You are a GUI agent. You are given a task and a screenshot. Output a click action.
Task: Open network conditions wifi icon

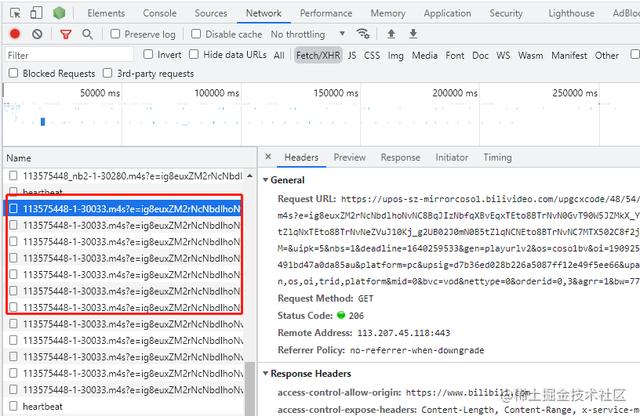363,34
